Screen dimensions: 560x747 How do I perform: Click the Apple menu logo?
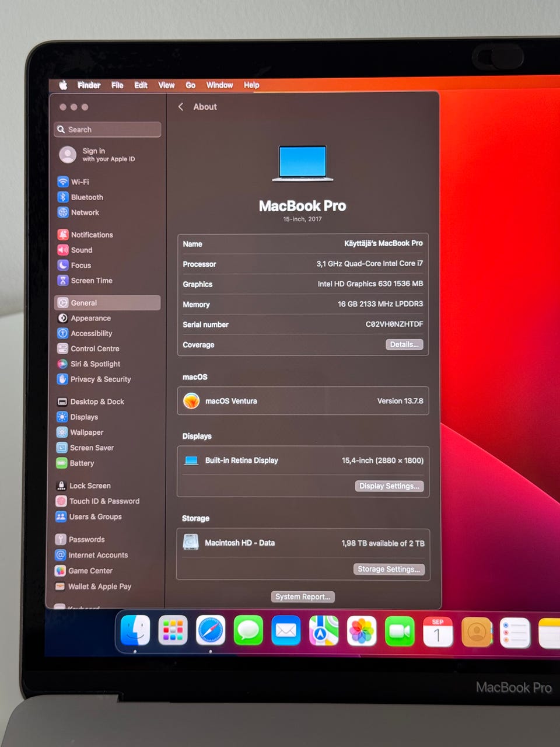coord(63,85)
